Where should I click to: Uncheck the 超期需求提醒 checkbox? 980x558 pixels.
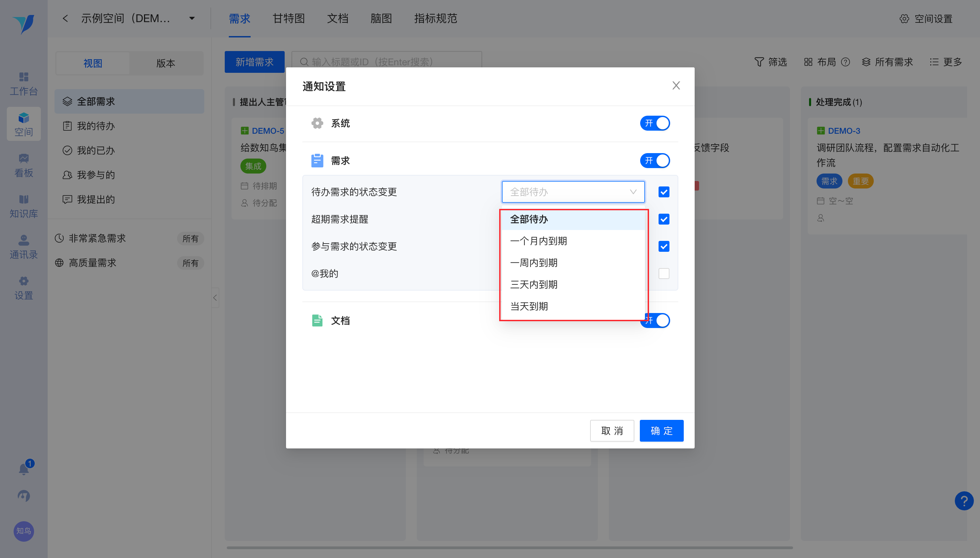point(664,219)
